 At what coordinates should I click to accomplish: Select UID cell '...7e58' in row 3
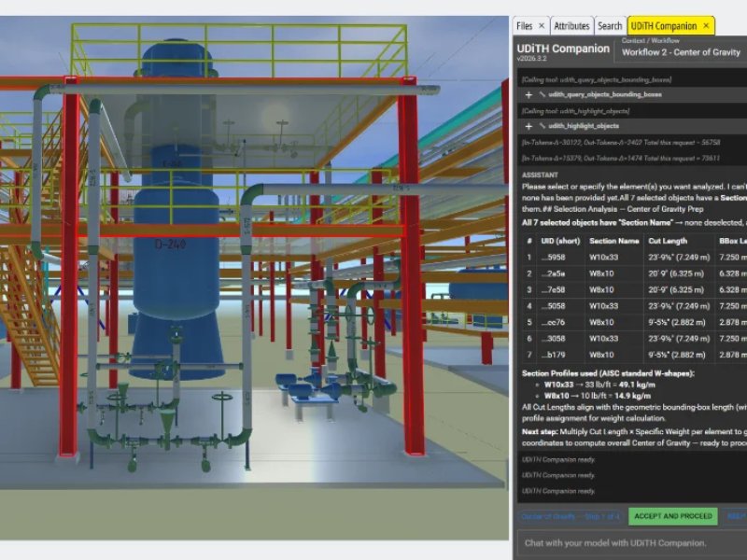tap(554, 289)
